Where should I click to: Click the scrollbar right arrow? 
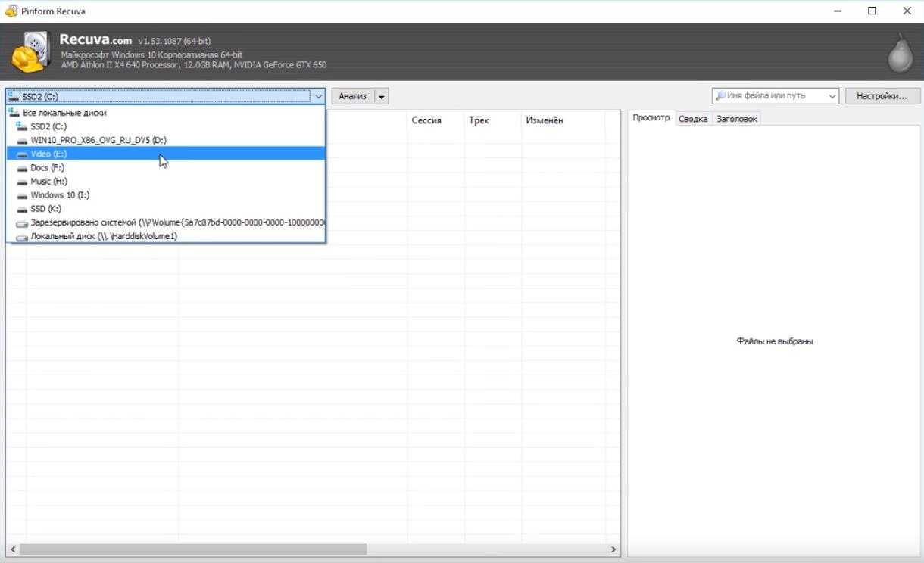coord(613,550)
